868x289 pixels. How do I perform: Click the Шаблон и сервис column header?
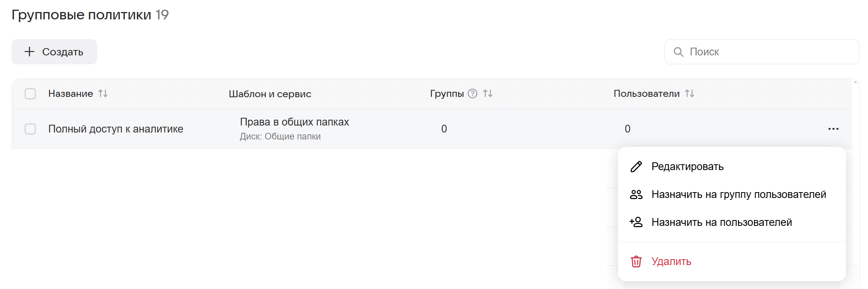(270, 94)
